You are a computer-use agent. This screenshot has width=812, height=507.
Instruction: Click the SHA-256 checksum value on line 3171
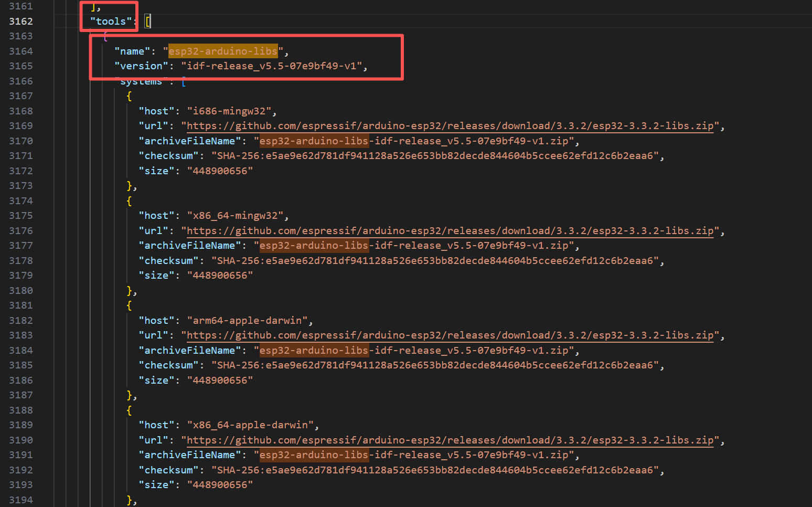pyautogui.click(x=435, y=156)
